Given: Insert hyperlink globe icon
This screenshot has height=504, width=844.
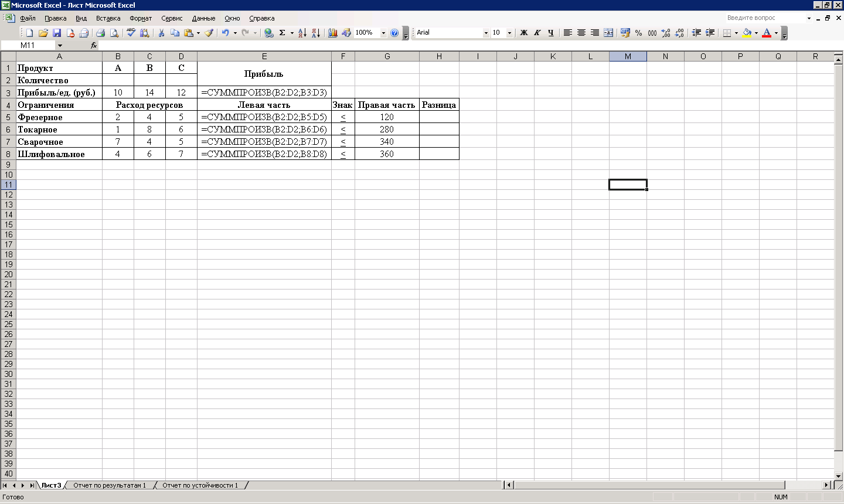Looking at the screenshot, I should pos(269,33).
